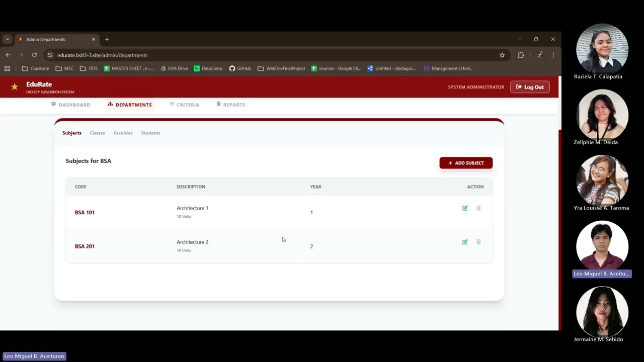Image resolution: width=644 pixels, height=362 pixels.
Task: Switch to the Students tab
Action: click(150, 133)
